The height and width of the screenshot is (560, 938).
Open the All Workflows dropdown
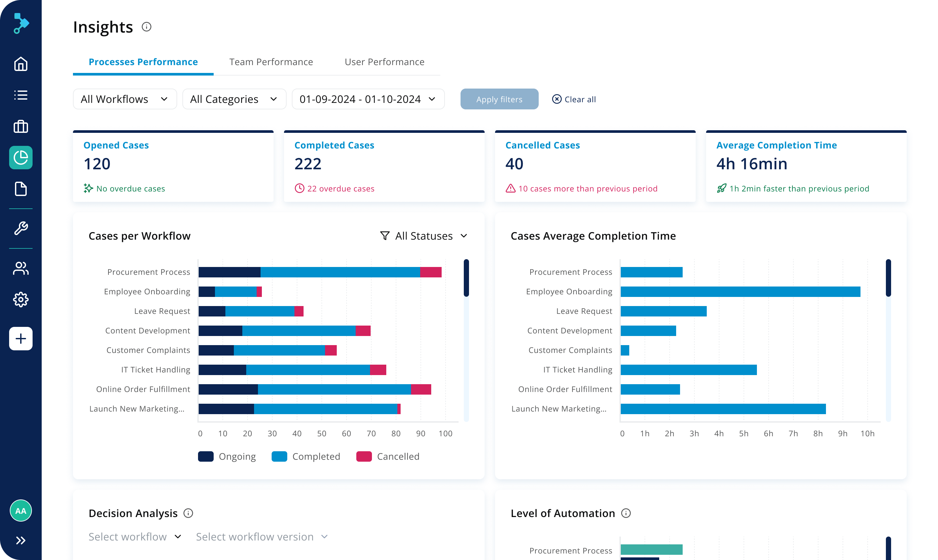(x=124, y=99)
